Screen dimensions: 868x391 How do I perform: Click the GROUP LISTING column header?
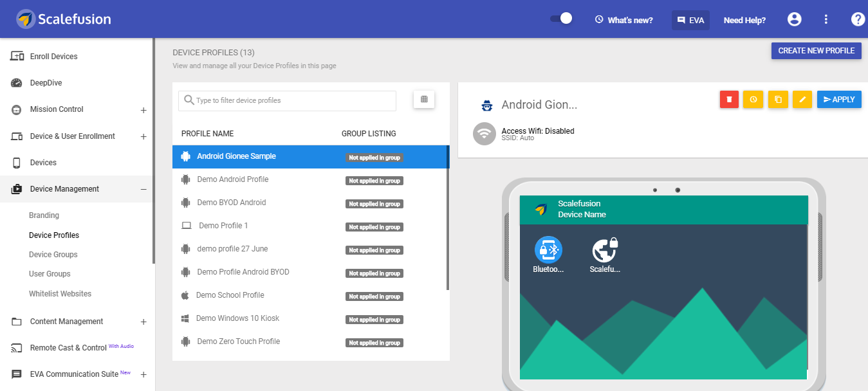coord(369,134)
